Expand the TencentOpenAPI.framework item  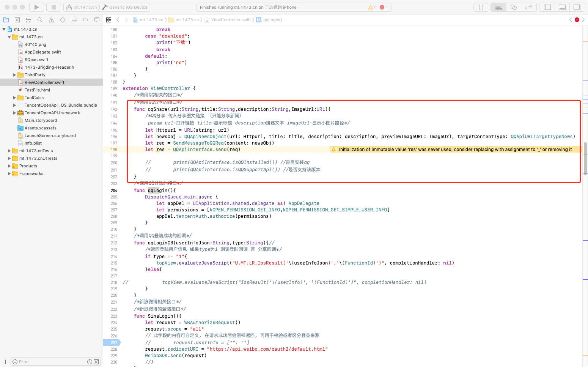click(x=14, y=113)
